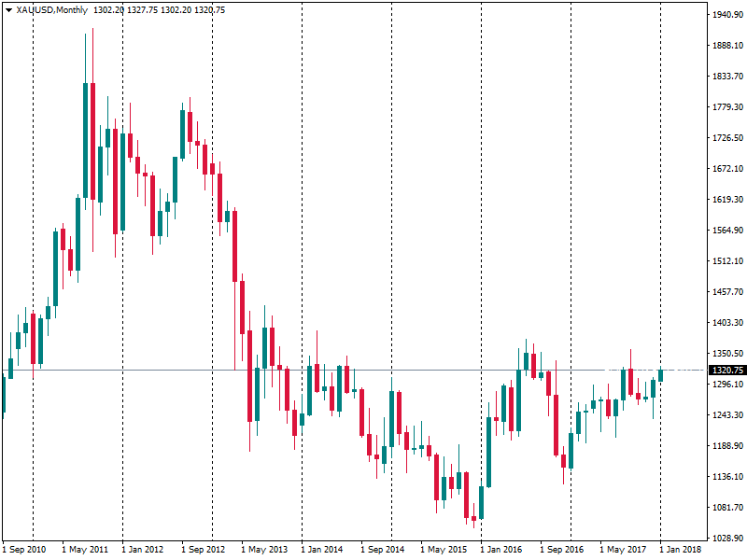
Task: Select the 1188.90 price axis value
Action: tap(726, 446)
